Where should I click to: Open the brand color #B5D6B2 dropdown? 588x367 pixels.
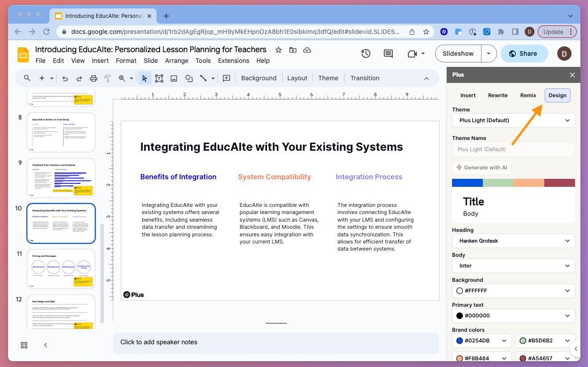click(545, 341)
